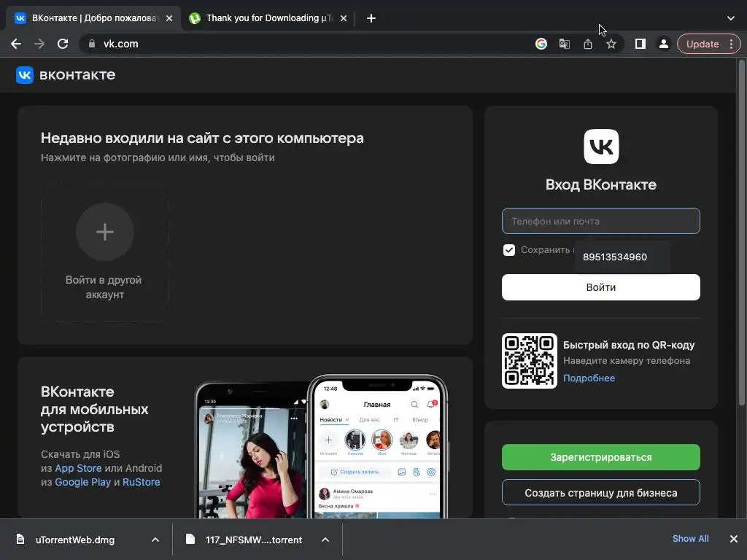The image size is (747, 560).
Task: Close the ВКонтакте tab
Action: (x=169, y=18)
